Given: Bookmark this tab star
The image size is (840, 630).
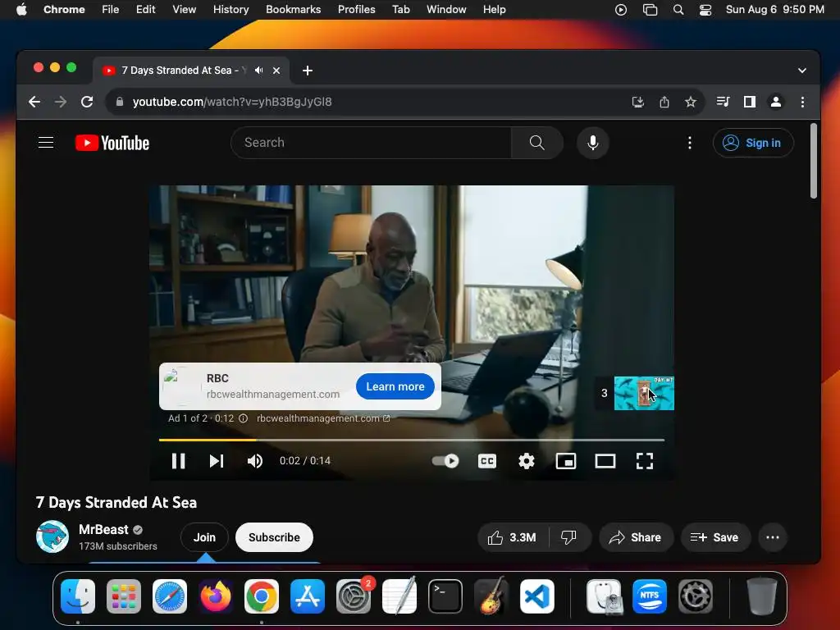Looking at the screenshot, I should point(691,102).
